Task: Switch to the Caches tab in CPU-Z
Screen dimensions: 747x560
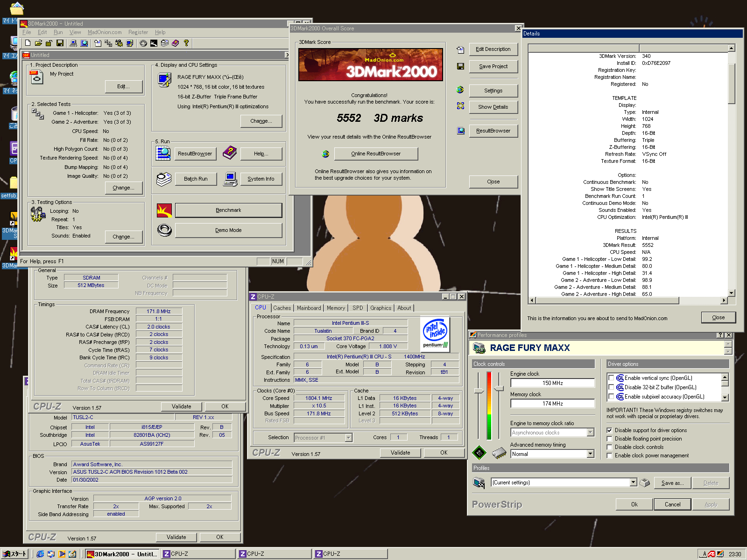Action: click(282, 308)
